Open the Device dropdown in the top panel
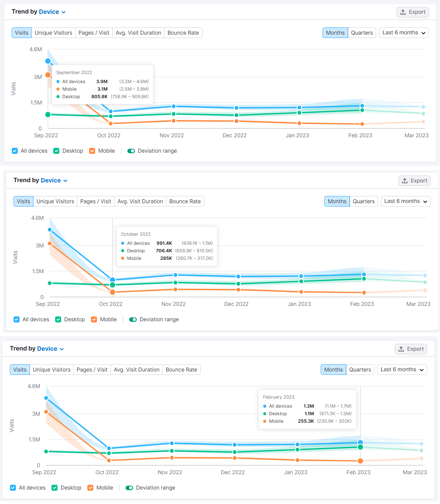This screenshot has height=504, width=440. 52,12
